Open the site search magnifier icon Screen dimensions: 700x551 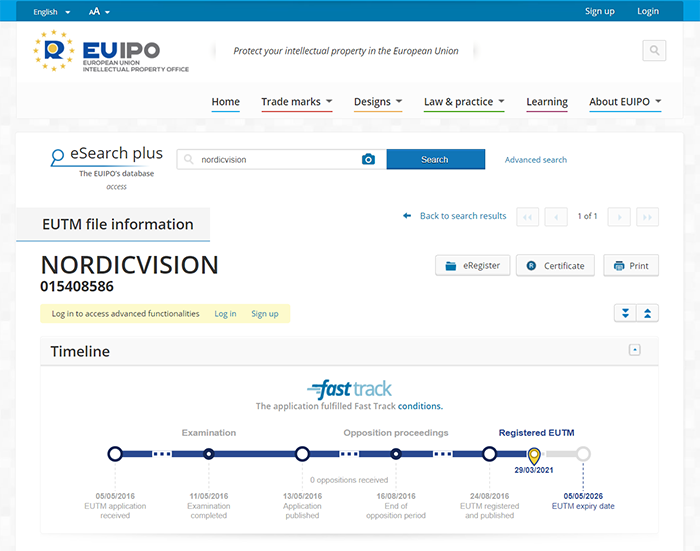654,50
